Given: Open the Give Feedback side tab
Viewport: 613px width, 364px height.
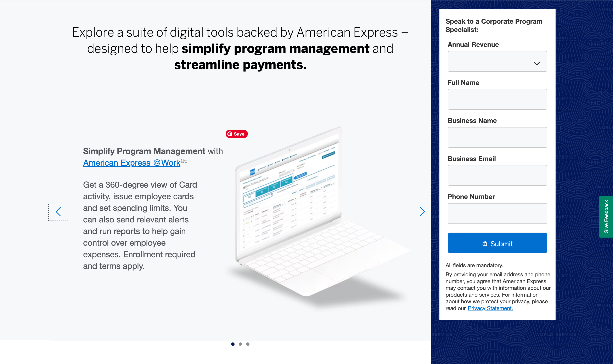Looking at the screenshot, I should [x=606, y=217].
